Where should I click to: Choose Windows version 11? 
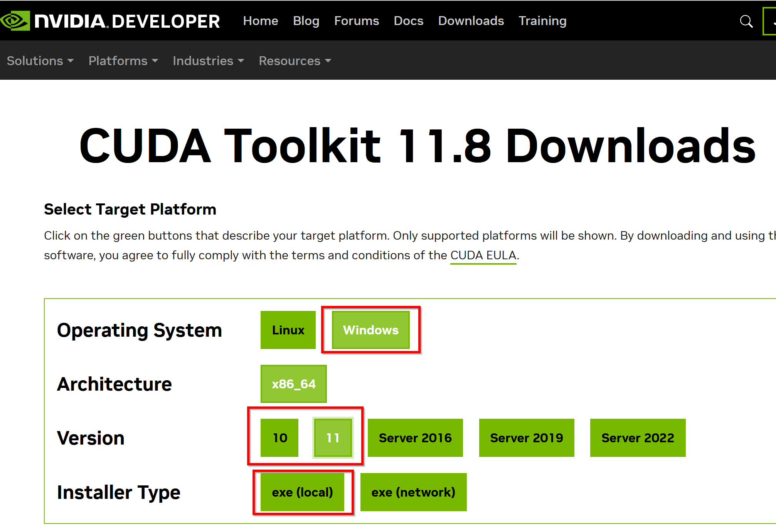333,438
